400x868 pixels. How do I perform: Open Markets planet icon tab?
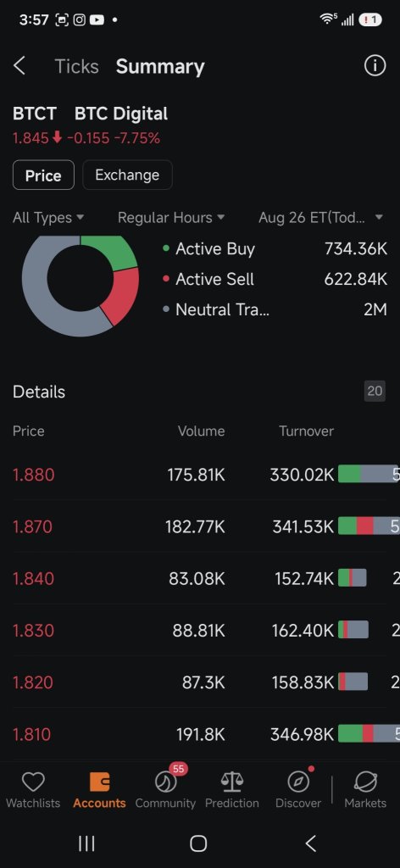pos(365,791)
